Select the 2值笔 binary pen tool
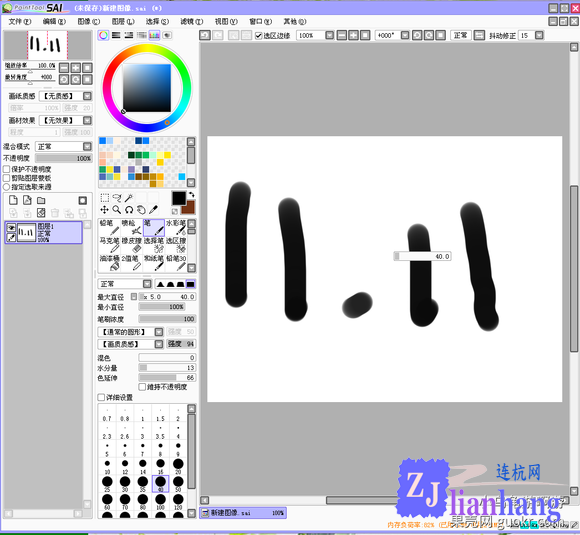 (x=132, y=262)
